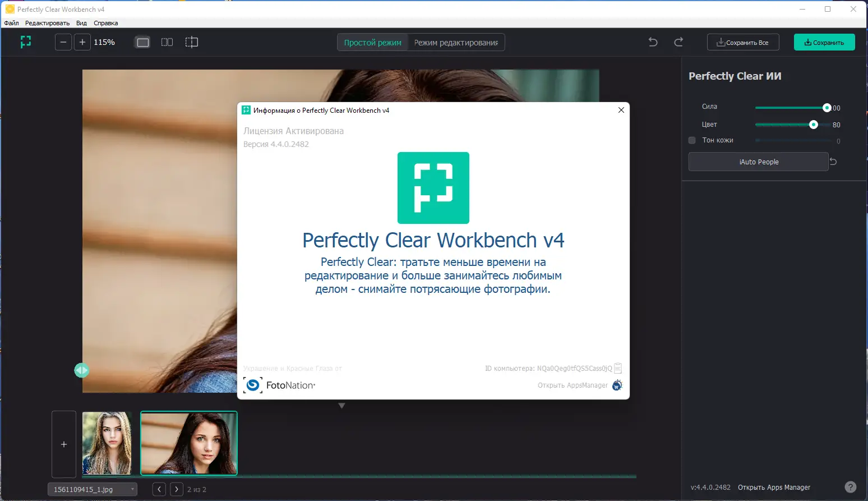
Task: Click the Perfectly Clear logo icon
Action: [x=25, y=42]
